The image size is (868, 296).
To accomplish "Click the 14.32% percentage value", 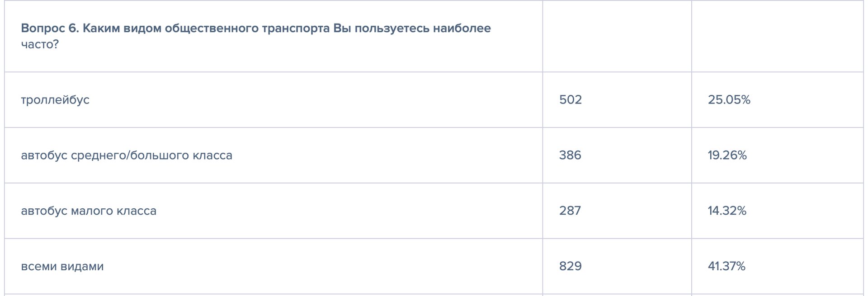I will click(x=727, y=211).
